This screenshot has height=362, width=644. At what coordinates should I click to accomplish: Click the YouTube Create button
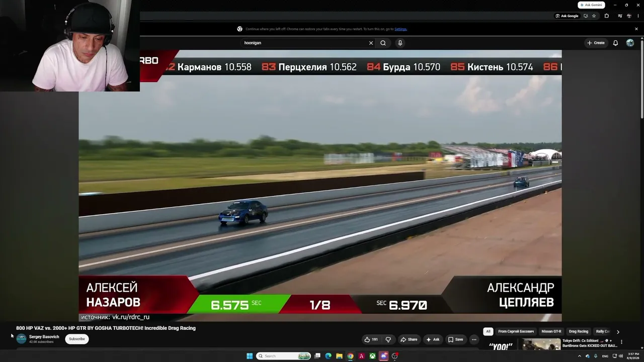596,43
